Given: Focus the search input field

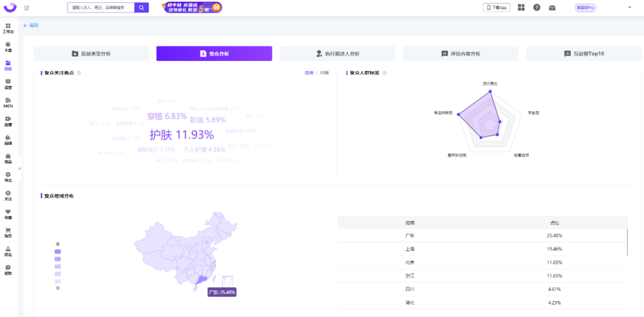Looking at the screenshot, I should pos(101,7).
